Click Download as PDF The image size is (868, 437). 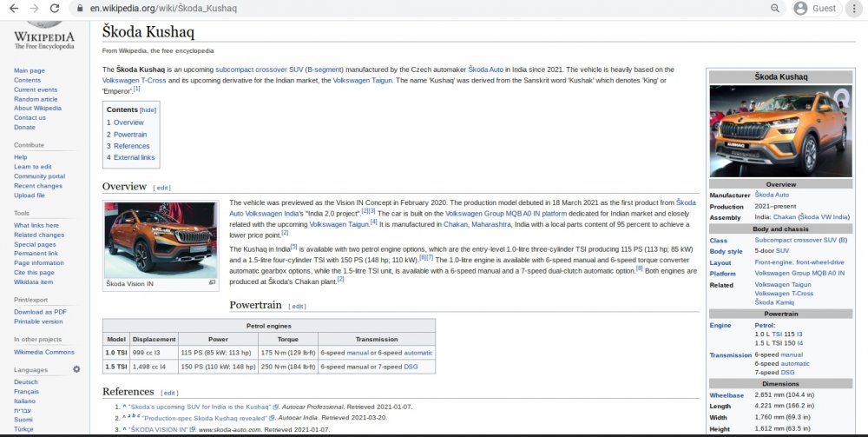[40, 313]
